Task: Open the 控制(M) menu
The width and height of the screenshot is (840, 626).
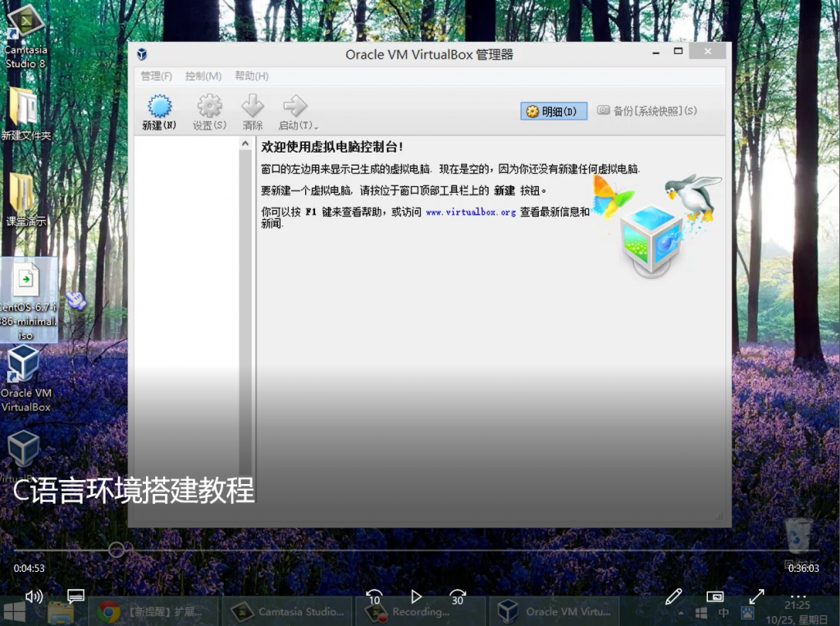Action: click(203, 76)
